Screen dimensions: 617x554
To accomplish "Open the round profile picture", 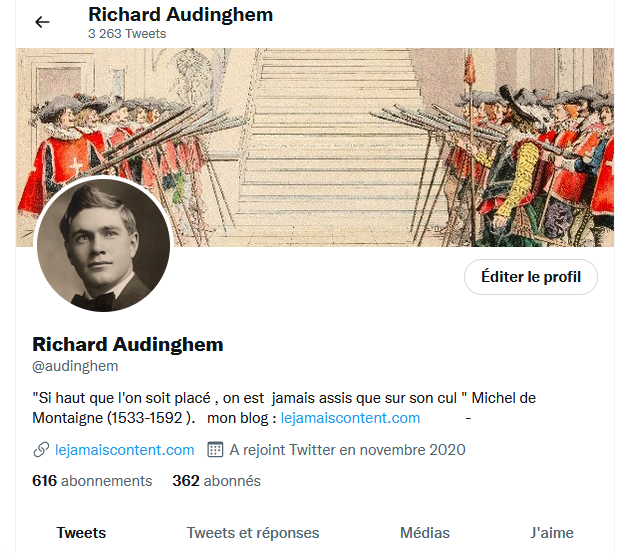I will point(103,246).
